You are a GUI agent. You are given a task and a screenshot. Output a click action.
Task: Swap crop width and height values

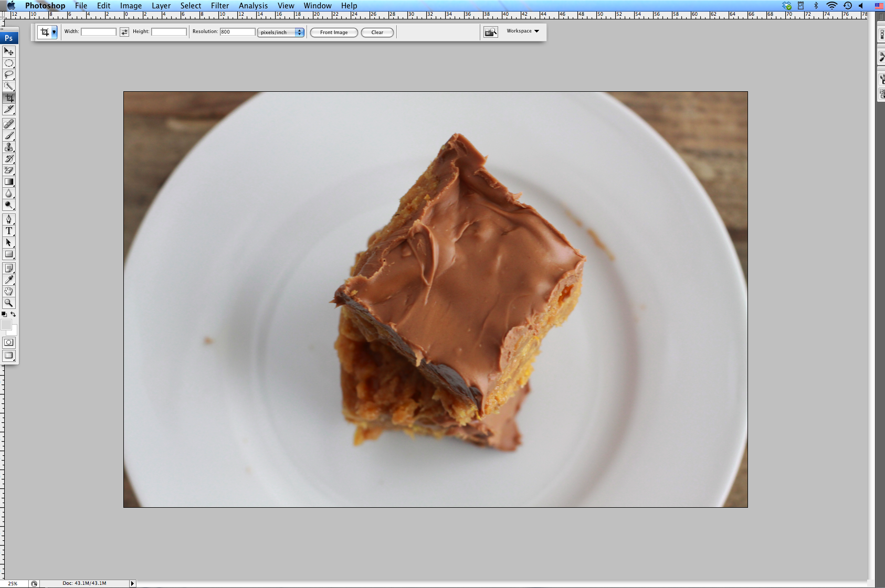click(x=124, y=32)
